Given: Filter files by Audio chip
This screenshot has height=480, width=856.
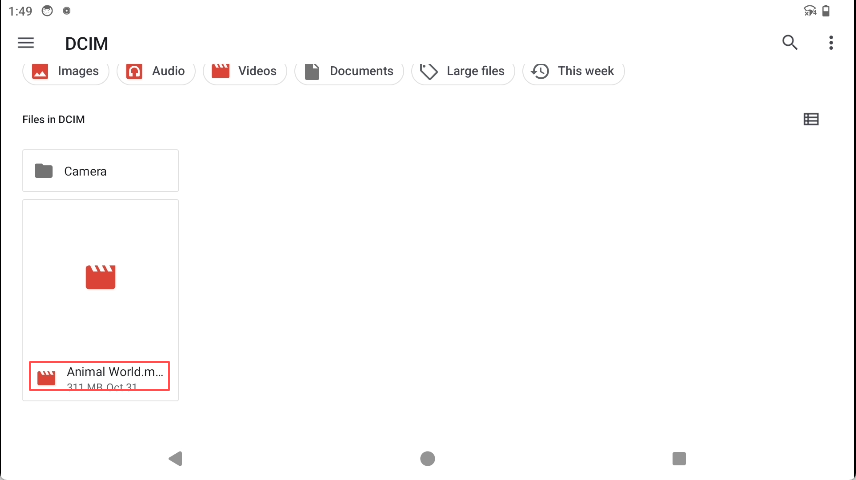Looking at the screenshot, I should [156, 71].
